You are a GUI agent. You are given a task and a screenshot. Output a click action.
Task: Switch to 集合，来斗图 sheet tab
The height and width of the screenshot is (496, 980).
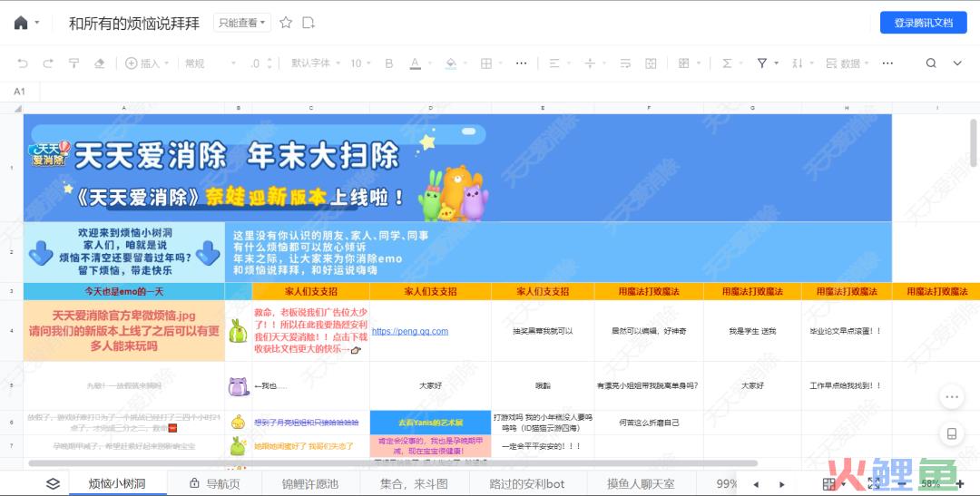click(415, 483)
